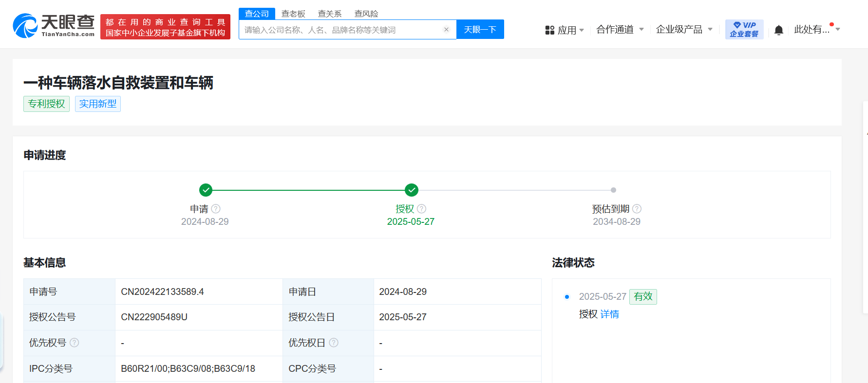Click the 基本信息 section heading
Viewport: 868px width, 383px height.
tap(45, 263)
